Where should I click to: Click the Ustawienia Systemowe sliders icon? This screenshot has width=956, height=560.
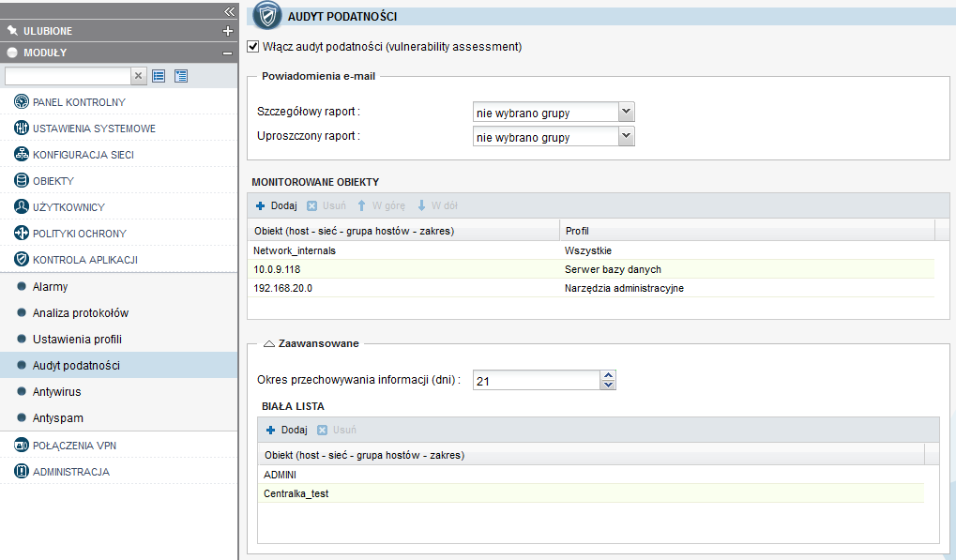[x=22, y=128]
